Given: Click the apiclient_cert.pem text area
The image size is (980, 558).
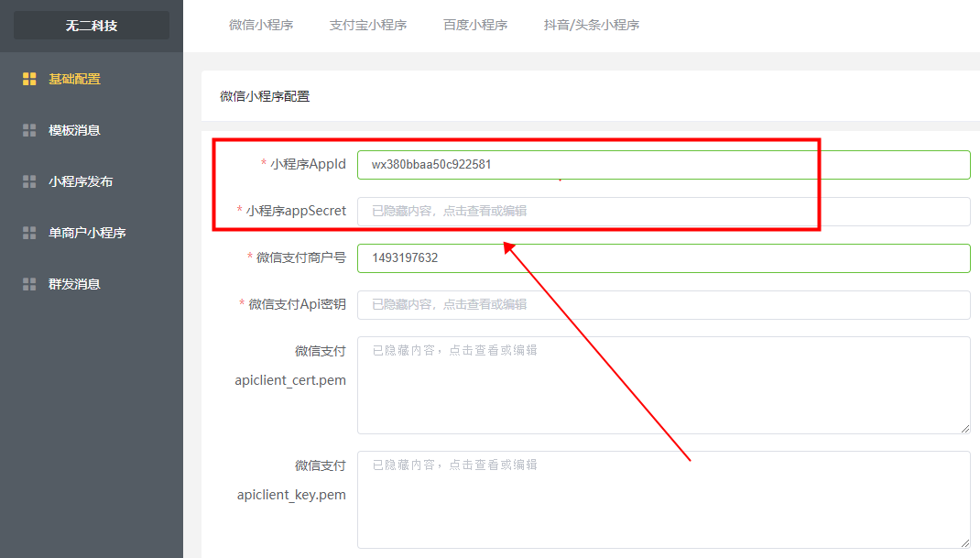Looking at the screenshot, I should [664, 386].
